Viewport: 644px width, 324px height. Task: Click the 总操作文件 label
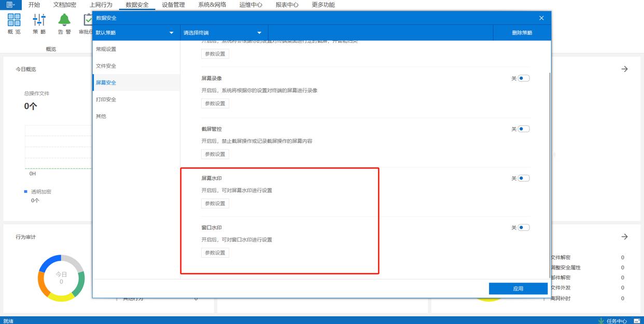pos(37,94)
